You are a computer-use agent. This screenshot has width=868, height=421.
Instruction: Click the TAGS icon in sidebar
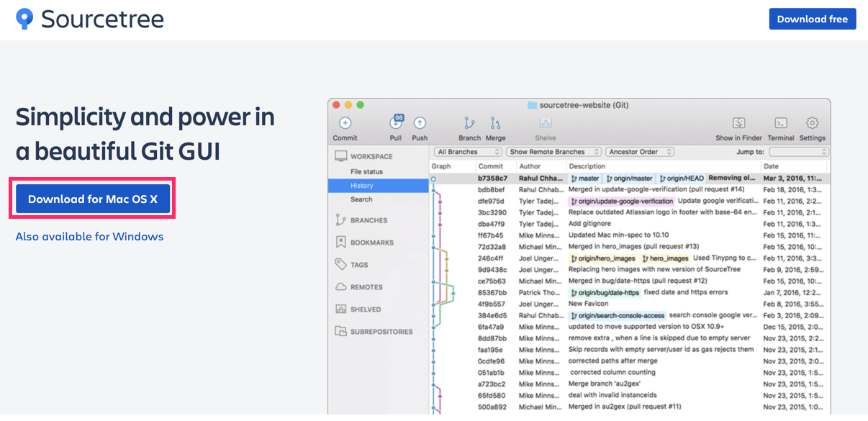pos(340,265)
